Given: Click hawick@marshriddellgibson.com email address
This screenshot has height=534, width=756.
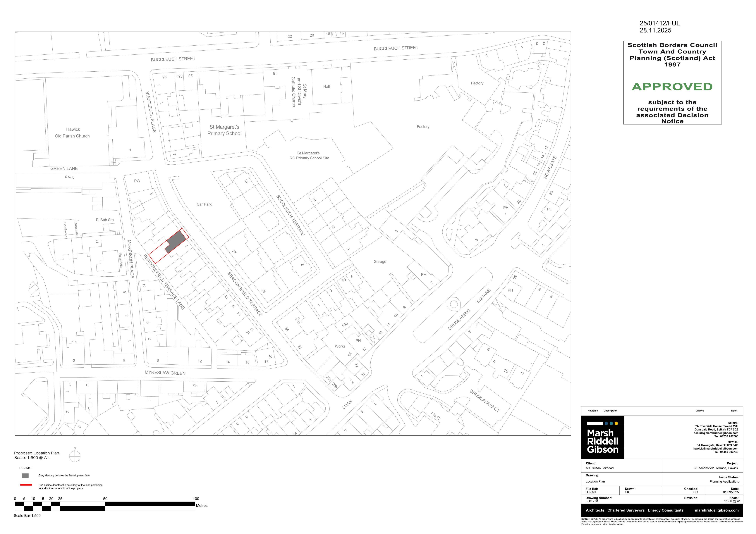Looking at the screenshot, I should 716,448.
